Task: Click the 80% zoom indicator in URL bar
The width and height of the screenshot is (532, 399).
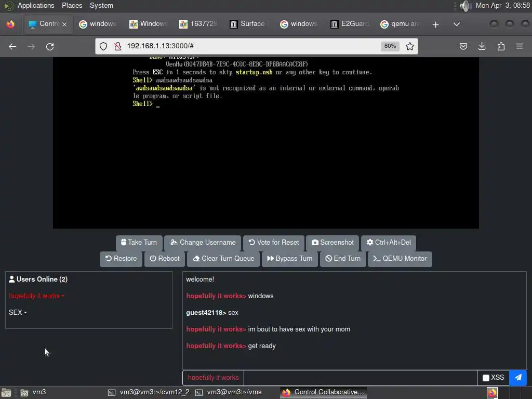Action: (390, 46)
